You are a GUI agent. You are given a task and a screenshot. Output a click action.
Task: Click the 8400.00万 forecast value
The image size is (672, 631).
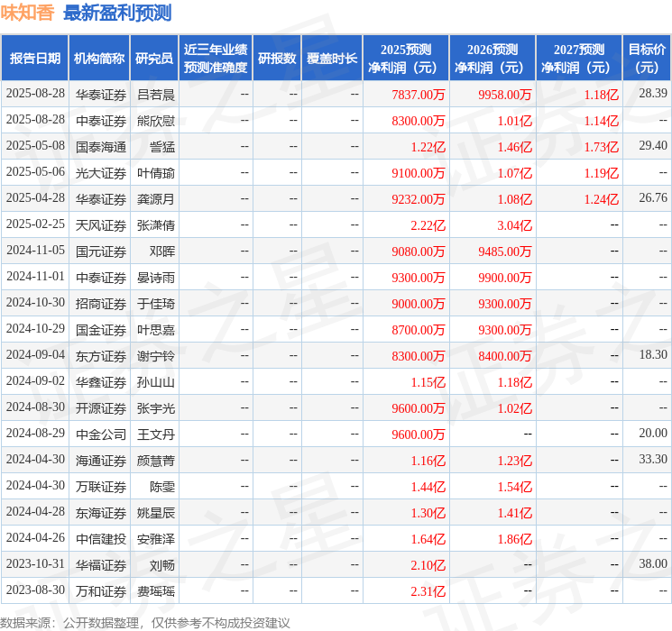505,356
